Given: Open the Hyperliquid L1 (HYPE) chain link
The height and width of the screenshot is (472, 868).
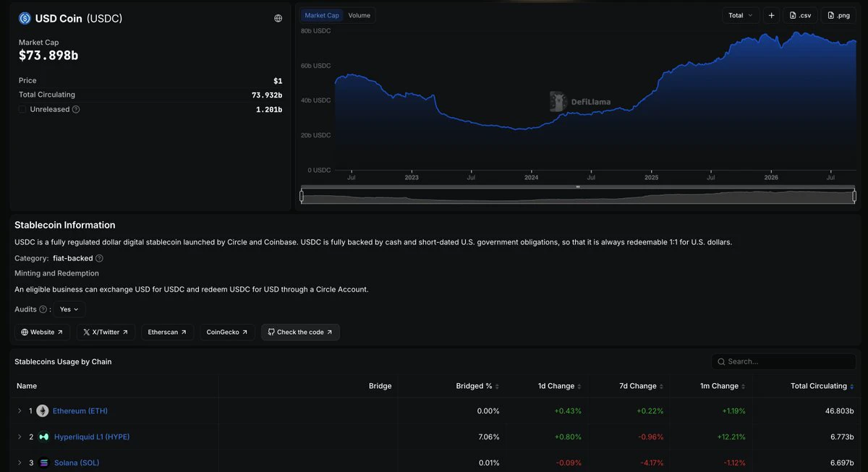Looking at the screenshot, I should click(92, 437).
